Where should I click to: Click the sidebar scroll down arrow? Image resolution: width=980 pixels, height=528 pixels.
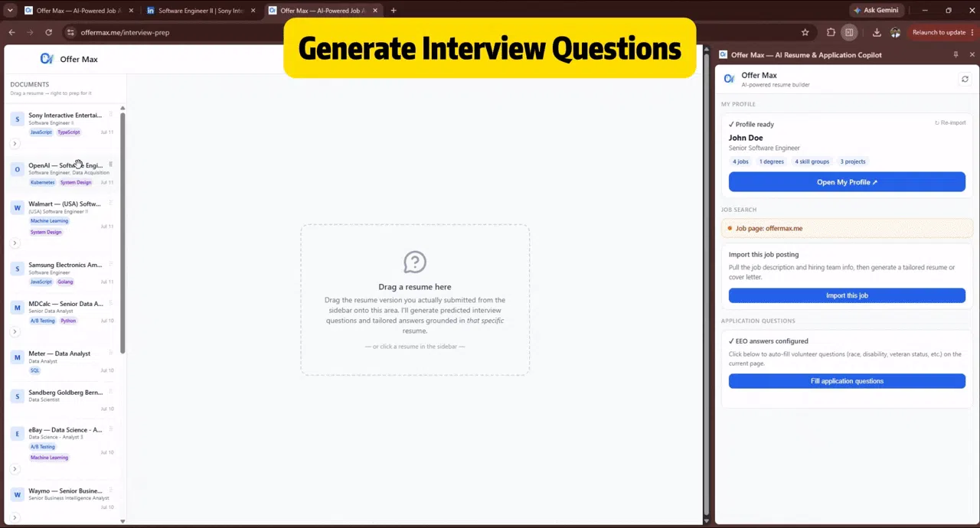pyautogui.click(x=122, y=521)
